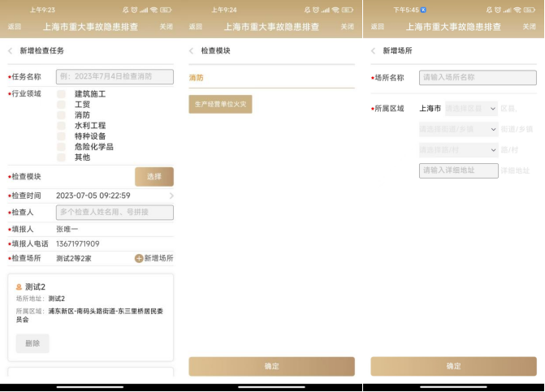Tap the WiFi icon in first screen status bar
545x392 pixels.
click(154, 10)
